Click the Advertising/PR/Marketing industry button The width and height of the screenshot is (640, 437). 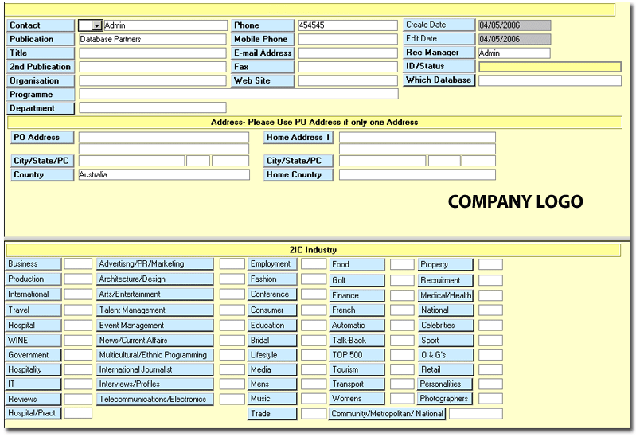coord(155,264)
